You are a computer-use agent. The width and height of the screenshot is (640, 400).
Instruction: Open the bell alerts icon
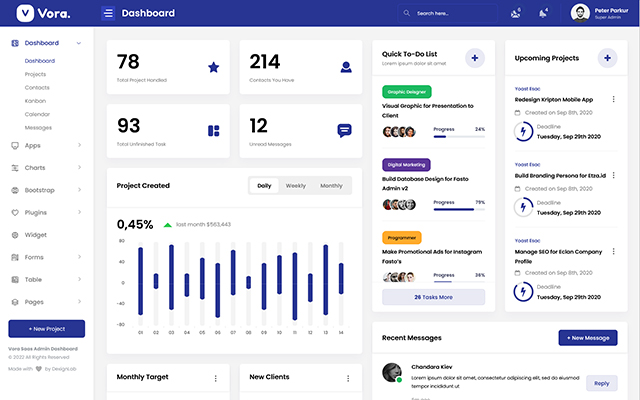click(x=543, y=13)
